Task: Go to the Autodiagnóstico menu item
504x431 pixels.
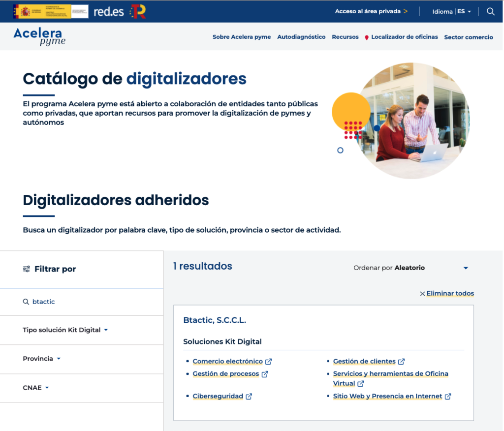Action: (301, 36)
